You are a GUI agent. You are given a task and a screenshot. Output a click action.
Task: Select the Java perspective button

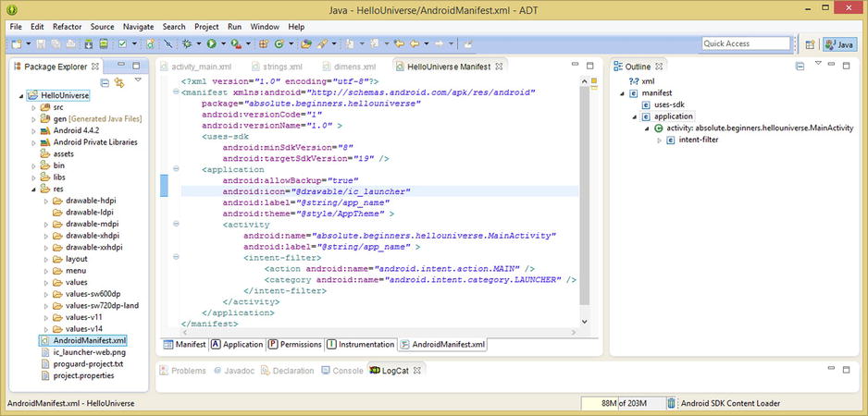pos(840,44)
